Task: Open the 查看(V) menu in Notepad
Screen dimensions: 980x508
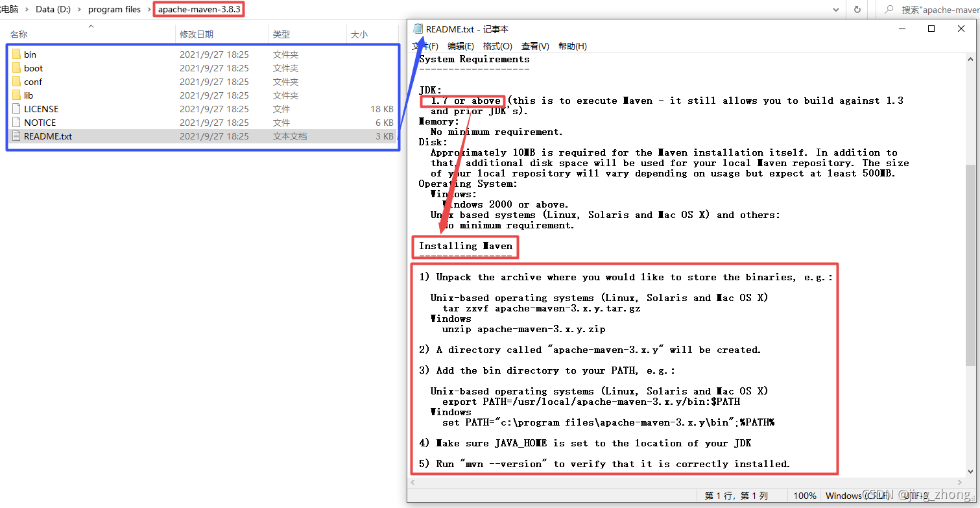Action: click(535, 46)
